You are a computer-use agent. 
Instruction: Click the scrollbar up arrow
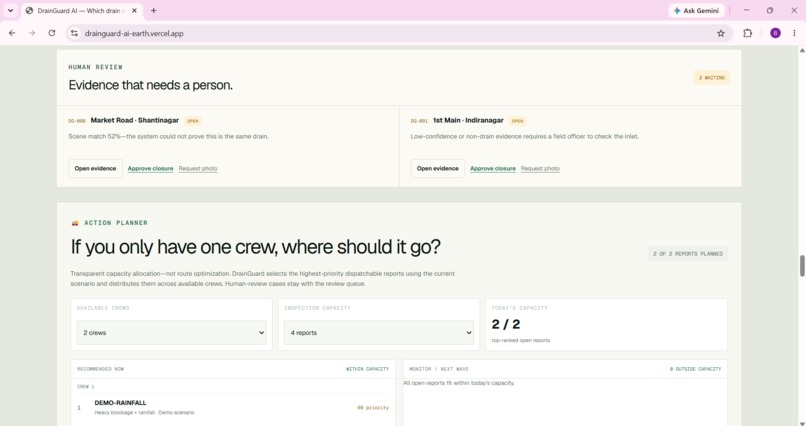click(x=801, y=50)
